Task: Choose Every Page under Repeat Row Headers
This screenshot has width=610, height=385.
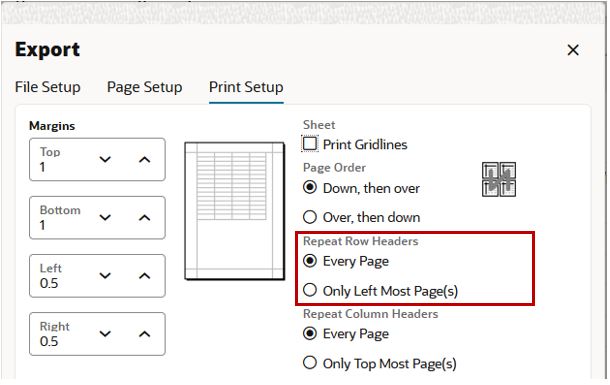Action: click(310, 261)
